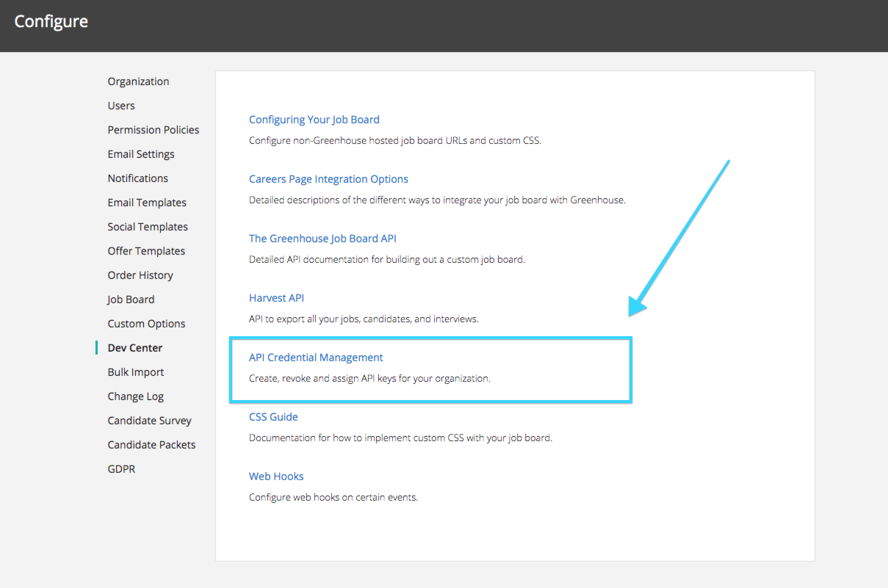View Order History in sidebar
Screen dimensions: 888x588
(x=140, y=275)
